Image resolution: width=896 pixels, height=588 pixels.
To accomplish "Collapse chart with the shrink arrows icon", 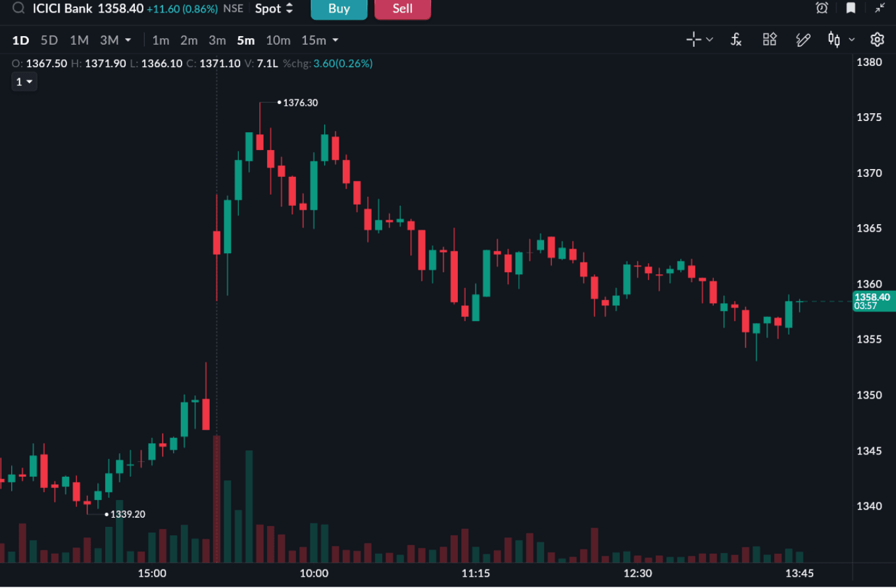I will [x=880, y=9].
